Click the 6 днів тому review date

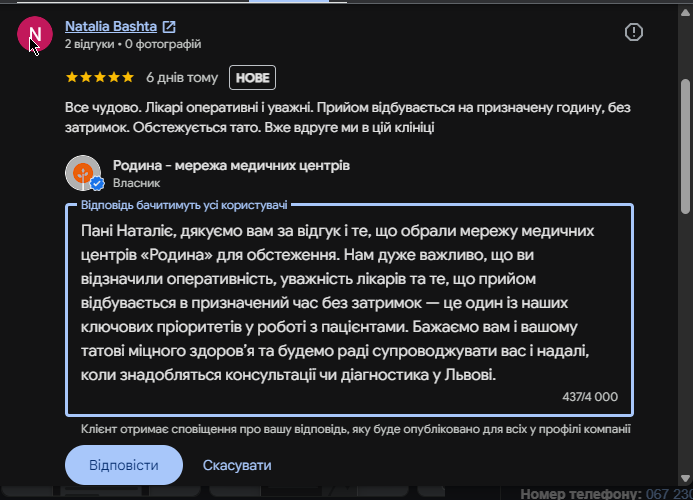(x=182, y=78)
